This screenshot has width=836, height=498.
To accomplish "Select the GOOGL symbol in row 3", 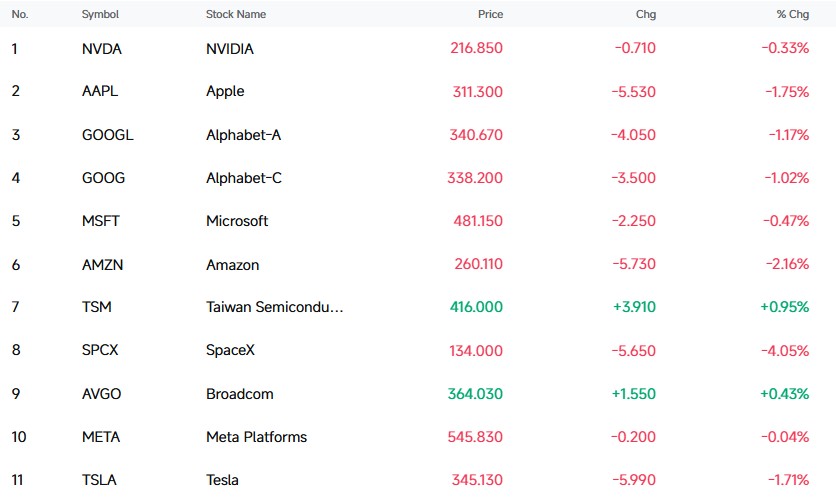I will coord(108,135).
